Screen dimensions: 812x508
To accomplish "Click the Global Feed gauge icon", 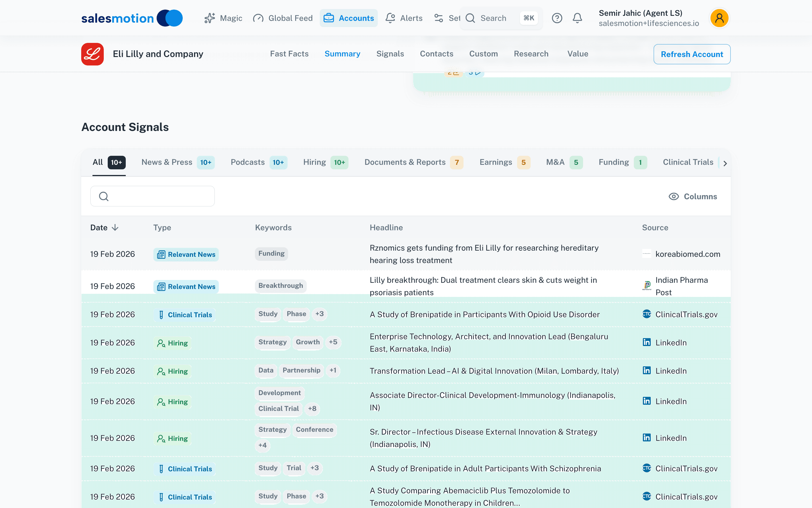I will [258, 18].
